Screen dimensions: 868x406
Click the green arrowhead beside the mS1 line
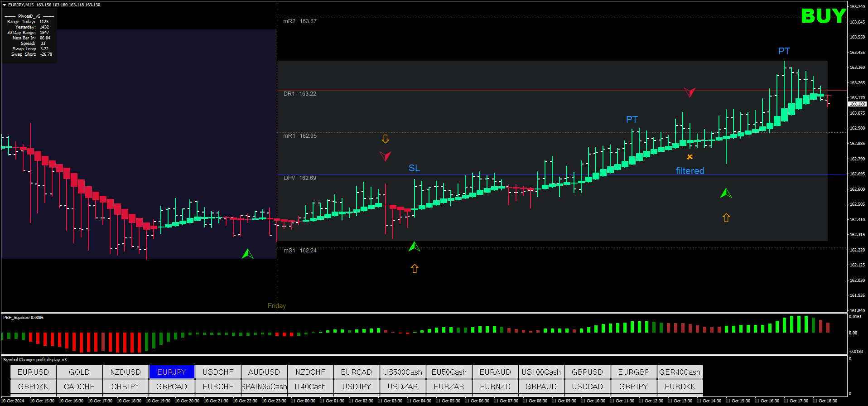[x=414, y=247]
